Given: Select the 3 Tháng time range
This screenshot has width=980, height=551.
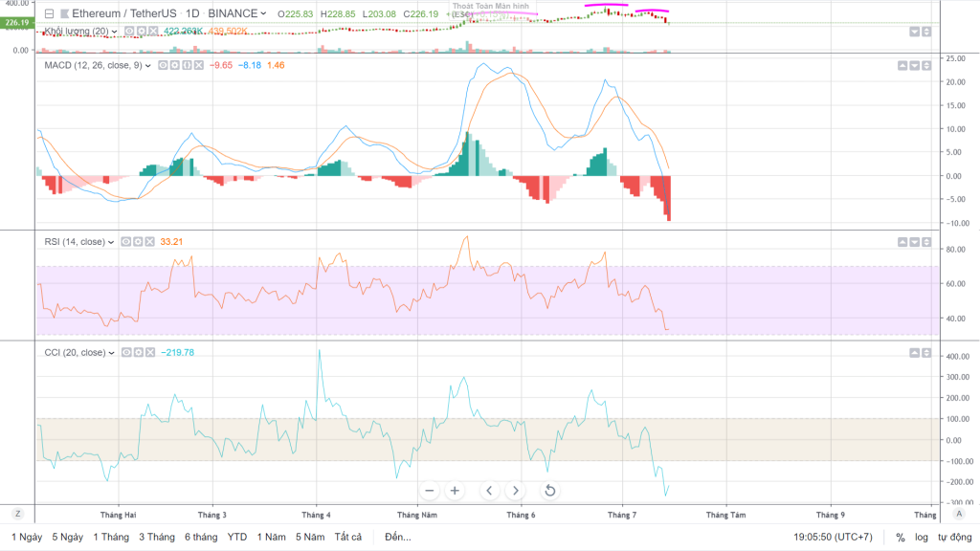Looking at the screenshot, I should coord(156,538).
